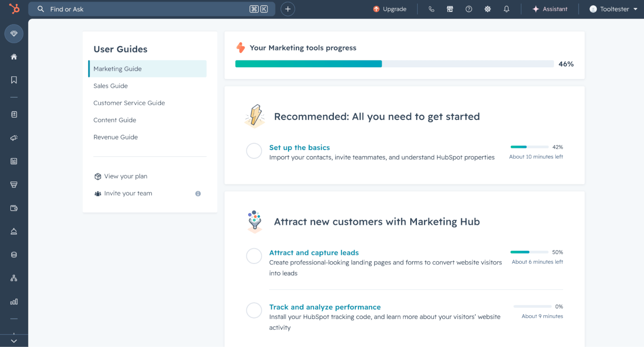
Task: Click the 'About 9 minutes' text
Action: point(542,316)
